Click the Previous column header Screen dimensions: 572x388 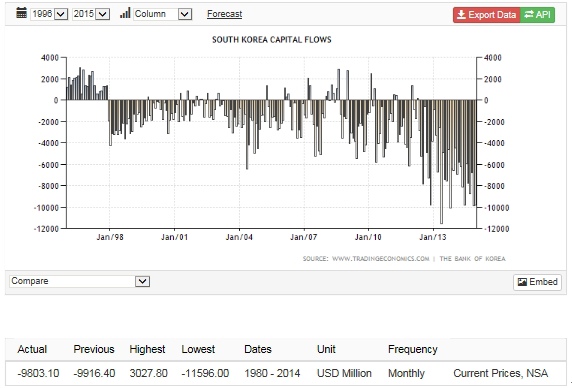coord(94,349)
